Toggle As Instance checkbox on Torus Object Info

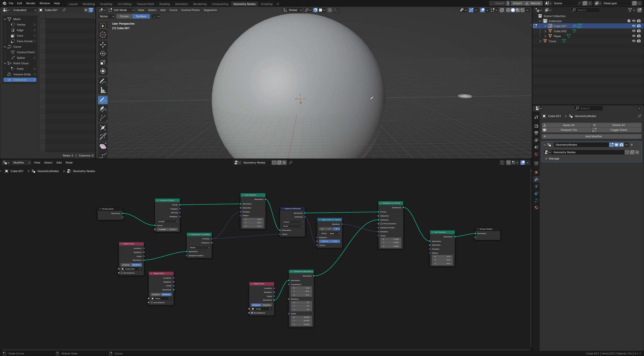click(252, 313)
